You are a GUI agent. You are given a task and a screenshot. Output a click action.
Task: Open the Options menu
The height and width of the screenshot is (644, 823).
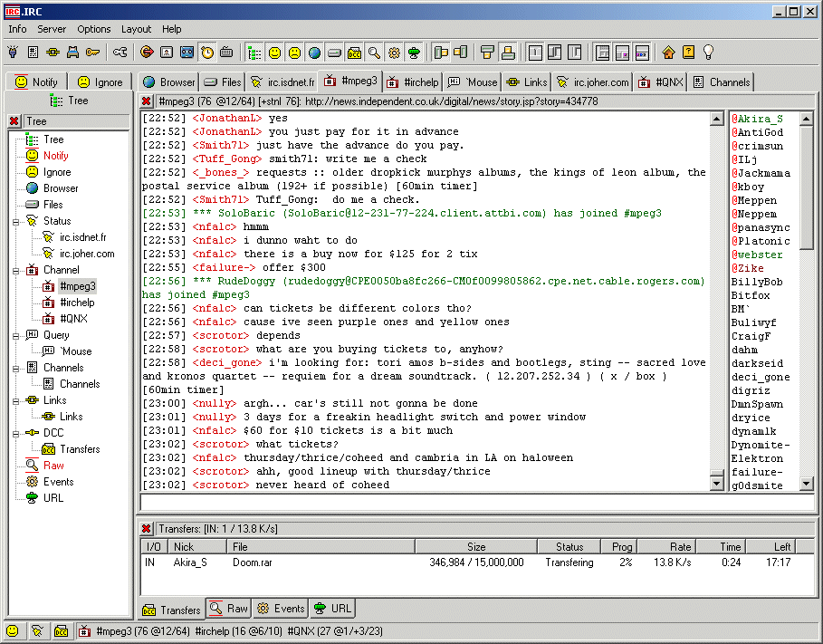click(93, 28)
